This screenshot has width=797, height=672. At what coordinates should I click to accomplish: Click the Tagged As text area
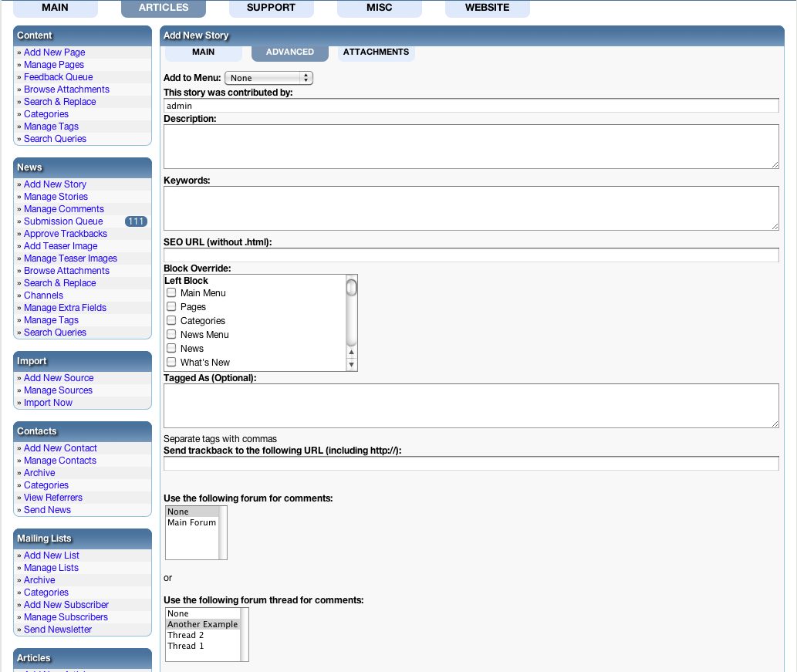pos(471,406)
